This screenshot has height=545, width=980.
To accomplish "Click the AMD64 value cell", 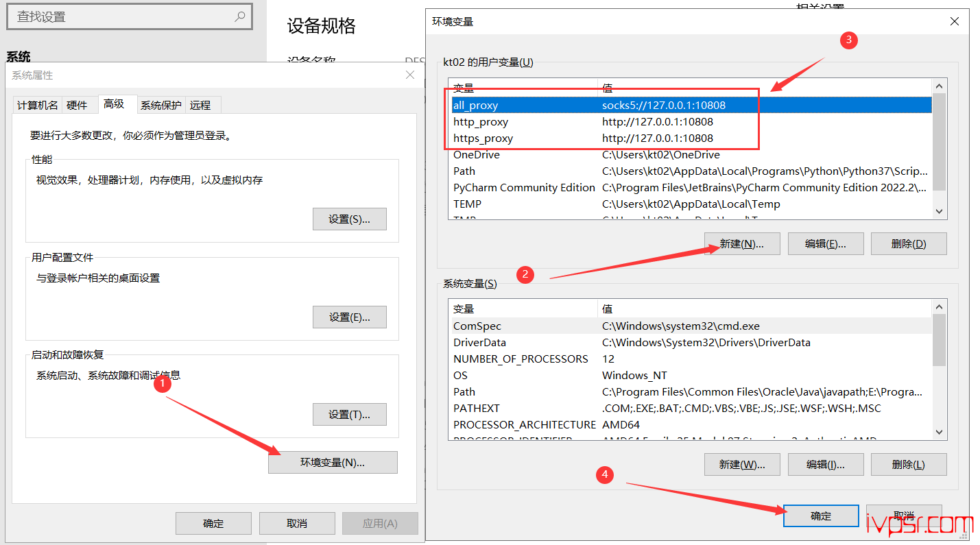I will click(621, 424).
